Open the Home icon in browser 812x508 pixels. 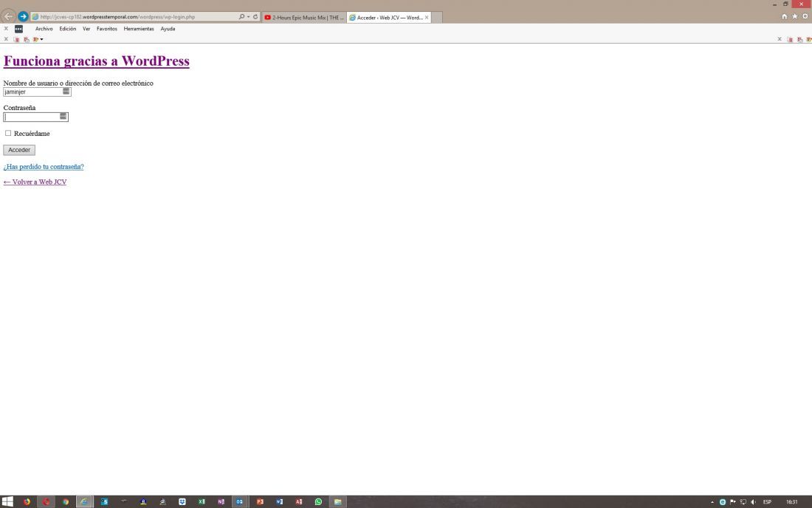tap(784, 16)
